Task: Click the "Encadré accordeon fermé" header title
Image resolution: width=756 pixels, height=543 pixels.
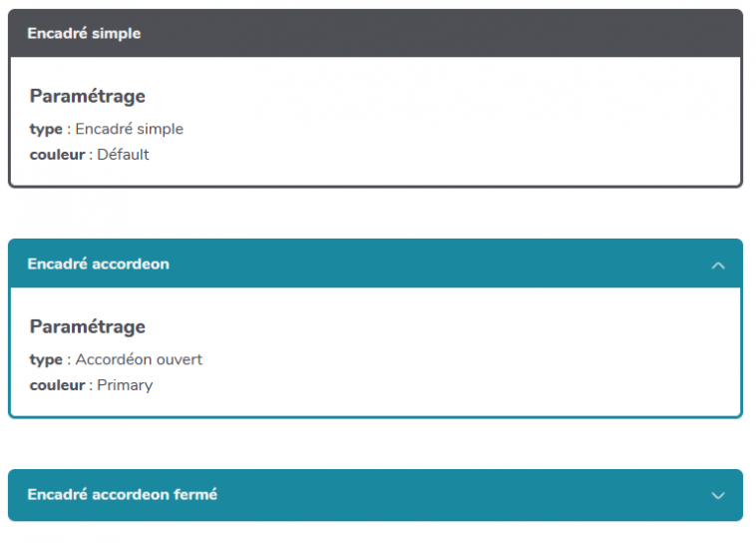Action: 122,494
